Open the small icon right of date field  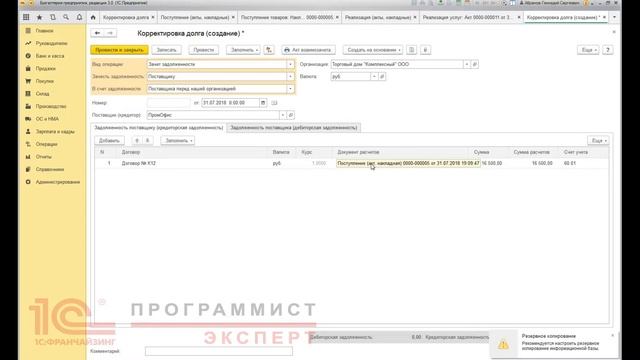tap(274, 103)
